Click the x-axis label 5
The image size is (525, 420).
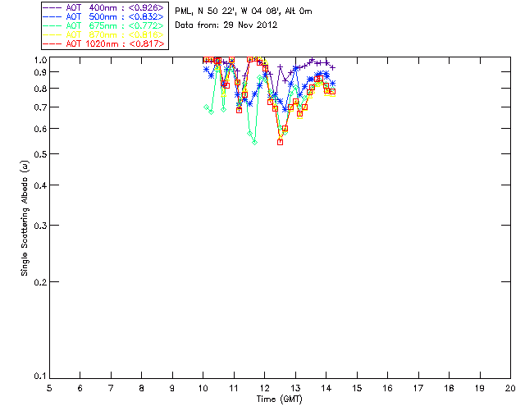(x=49, y=388)
